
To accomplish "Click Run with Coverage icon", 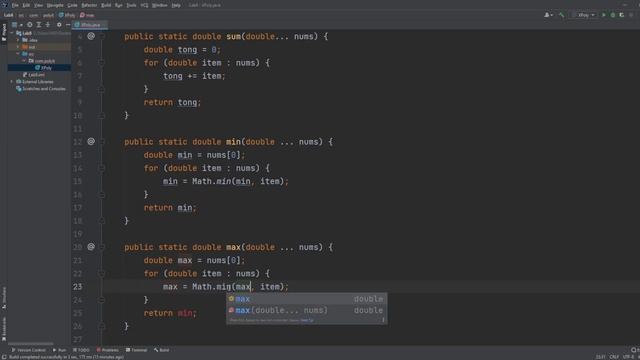I will click(622, 15).
